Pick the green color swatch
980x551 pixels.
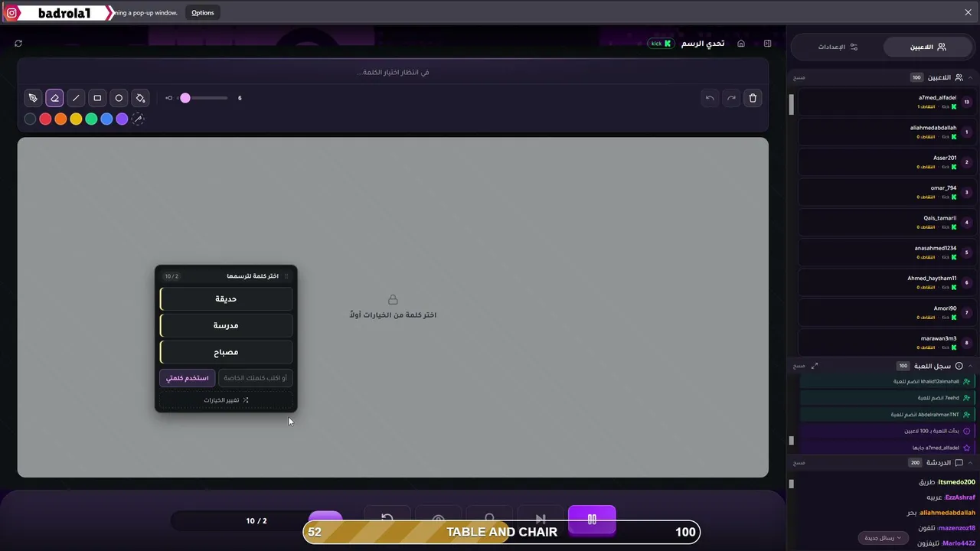click(x=91, y=119)
